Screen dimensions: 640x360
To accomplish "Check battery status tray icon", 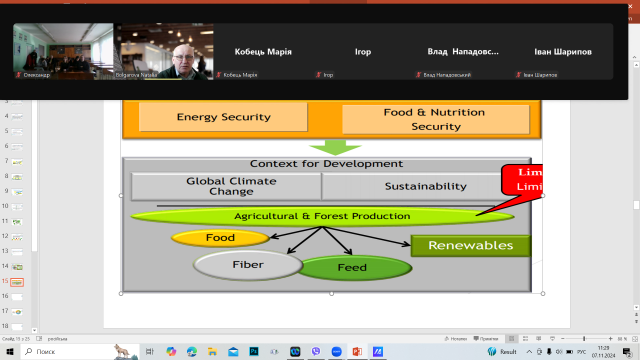I will (569, 351).
